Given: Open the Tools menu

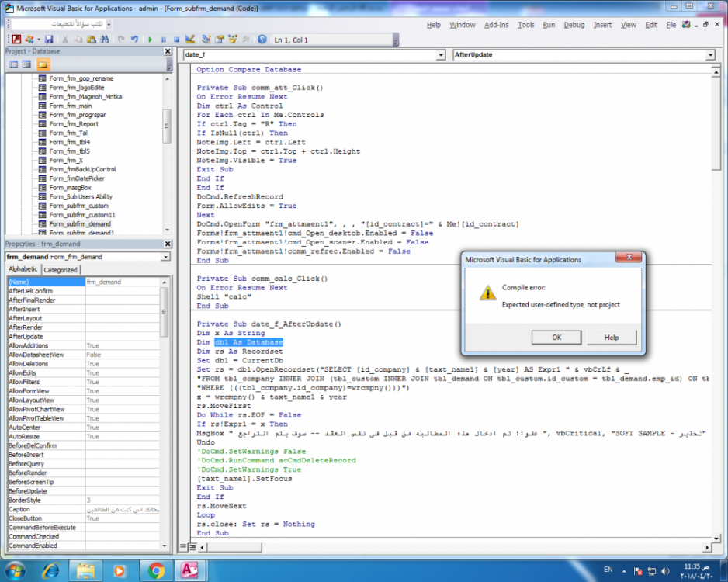Looking at the screenshot, I should coord(526,25).
